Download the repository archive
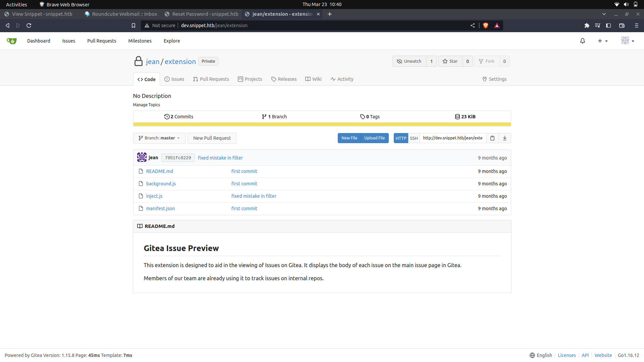Image resolution: width=644 pixels, height=362 pixels. 505,138
